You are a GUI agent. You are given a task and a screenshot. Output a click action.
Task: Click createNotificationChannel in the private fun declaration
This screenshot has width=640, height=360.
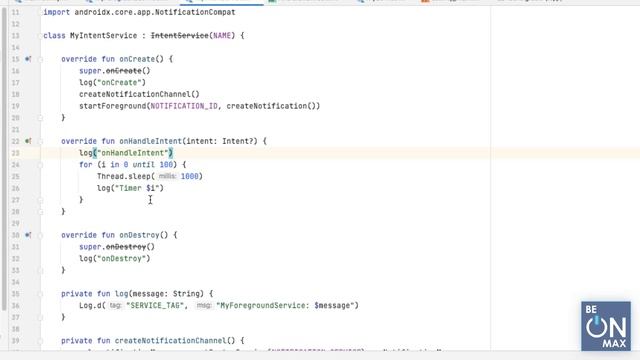170,341
